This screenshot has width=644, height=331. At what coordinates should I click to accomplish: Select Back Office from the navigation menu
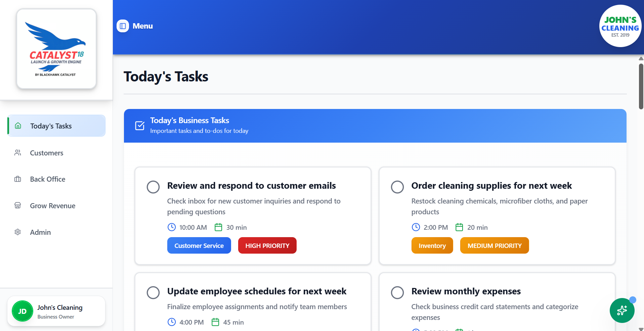point(47,179)
